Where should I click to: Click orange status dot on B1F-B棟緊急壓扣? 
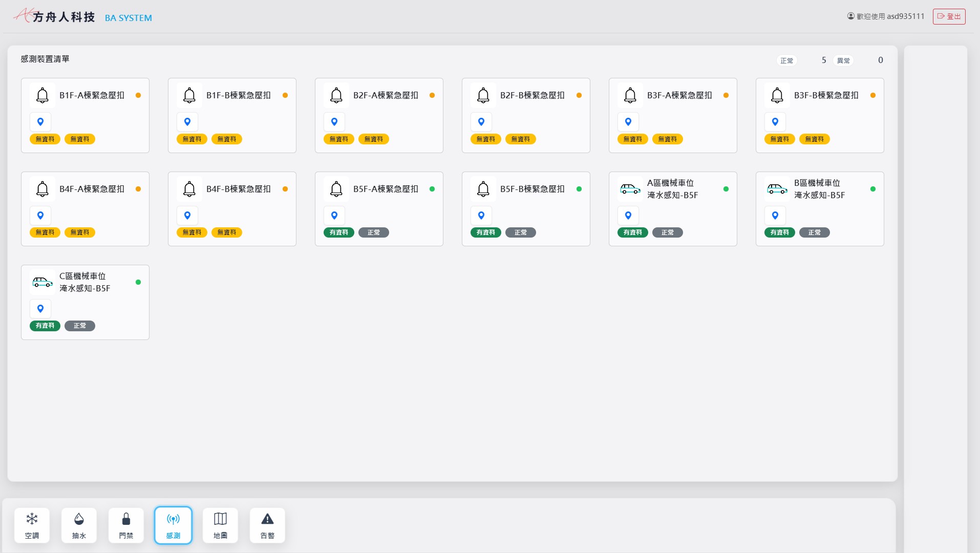pos(285,95)
